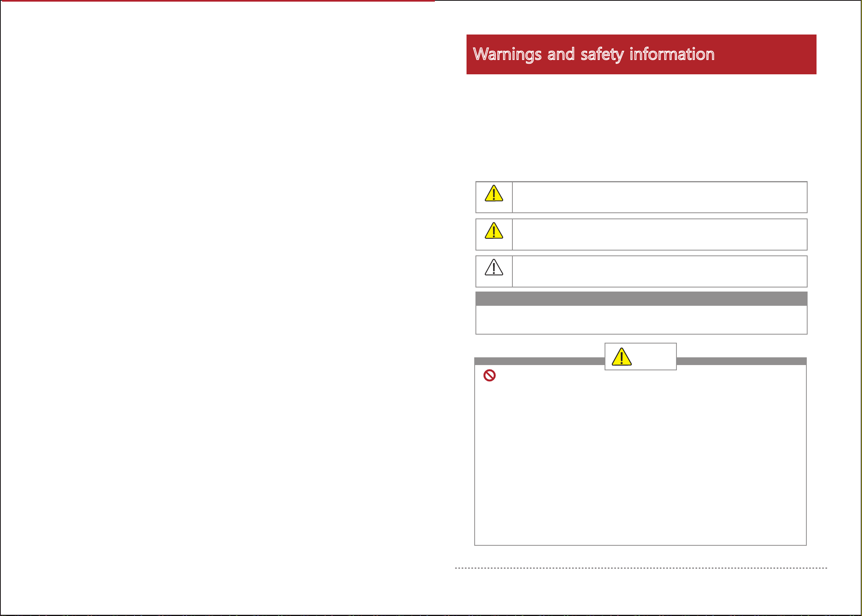
Task: Click blank space right of triangle inside tab box
Action: 653,357
